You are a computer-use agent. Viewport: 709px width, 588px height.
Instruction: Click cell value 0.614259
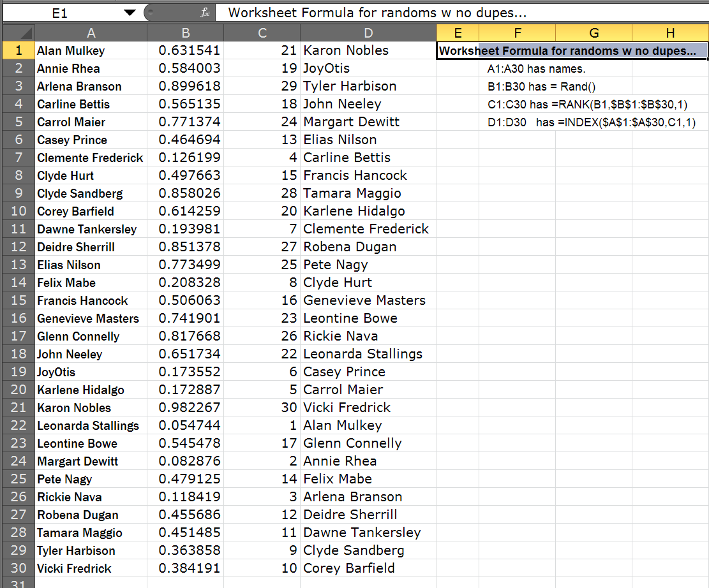tap(186, 211)
